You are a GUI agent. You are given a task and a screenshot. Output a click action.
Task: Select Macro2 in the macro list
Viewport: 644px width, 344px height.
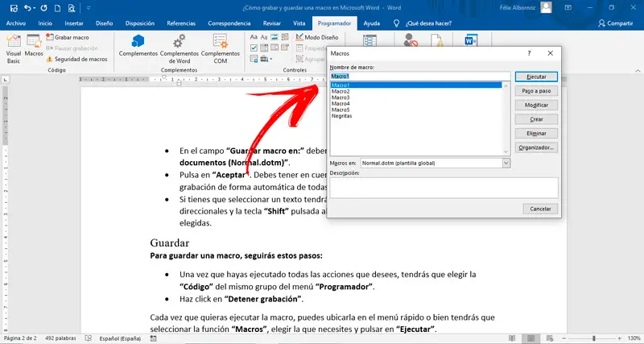click(x=415, y=91)
